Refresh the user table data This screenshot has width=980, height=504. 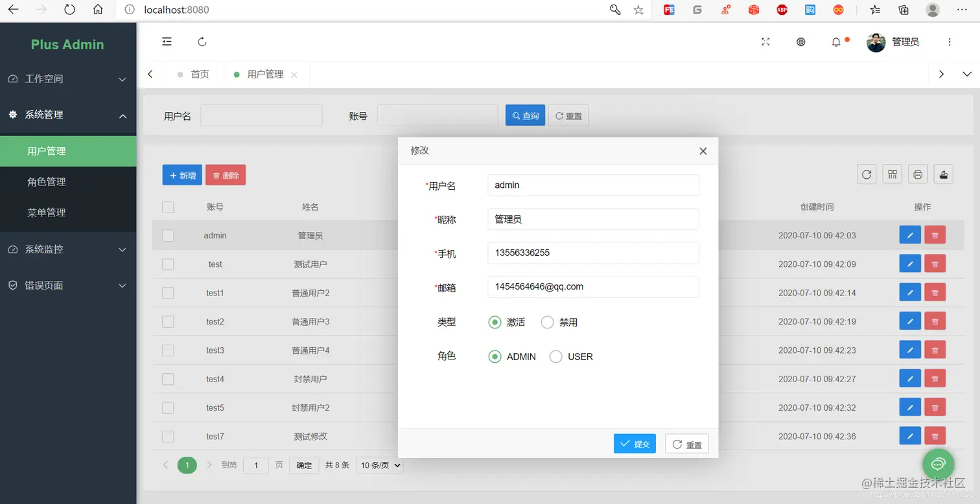point(866,174)
